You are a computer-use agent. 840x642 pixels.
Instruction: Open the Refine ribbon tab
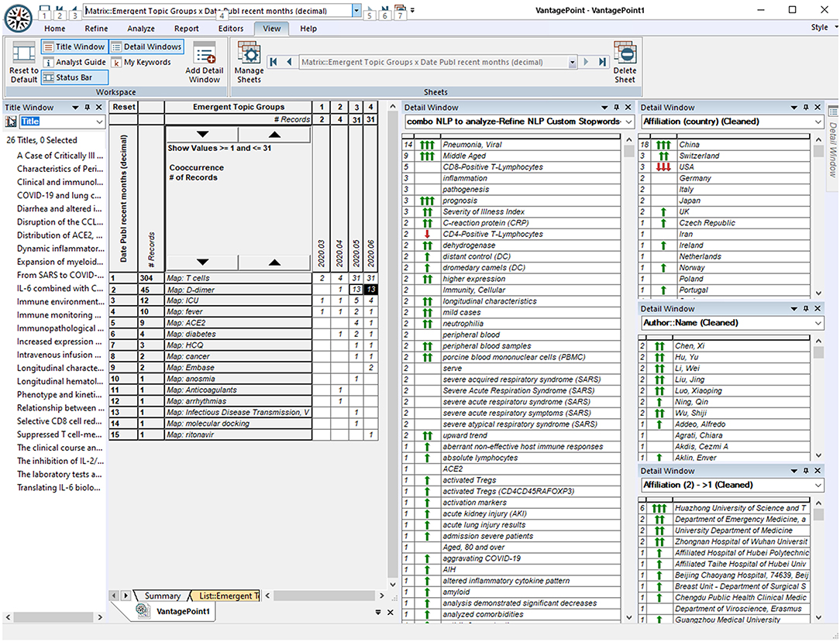tap(96, 29)
